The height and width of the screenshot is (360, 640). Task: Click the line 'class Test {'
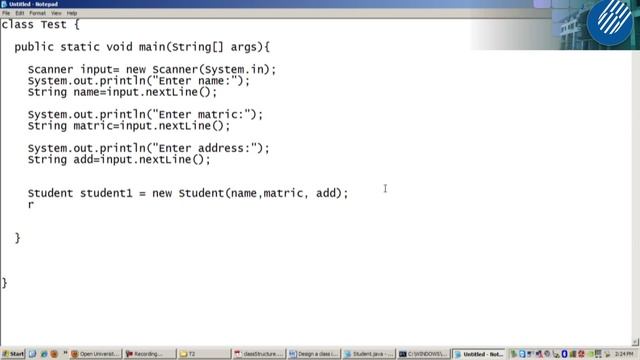41,24
